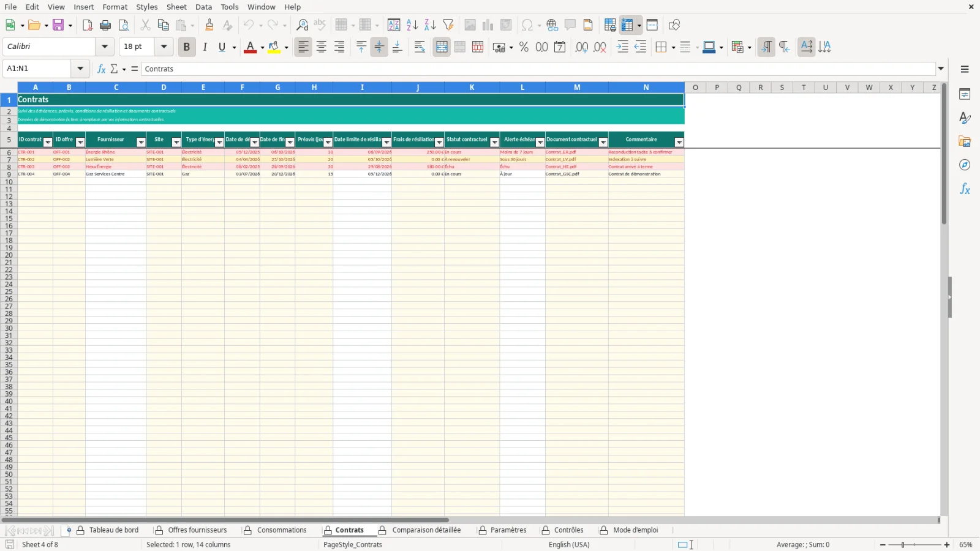Click the zoom out minus button
Screen dimensions: 980x551
click(883, 545)
